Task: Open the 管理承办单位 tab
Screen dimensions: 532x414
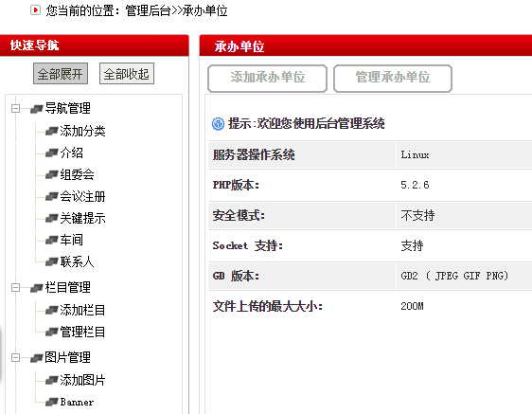Action: [393, 78]
